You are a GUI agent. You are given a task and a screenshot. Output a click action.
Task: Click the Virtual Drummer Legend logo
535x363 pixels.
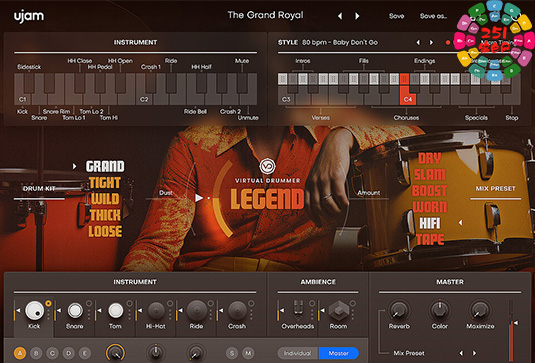coord(267,184)
